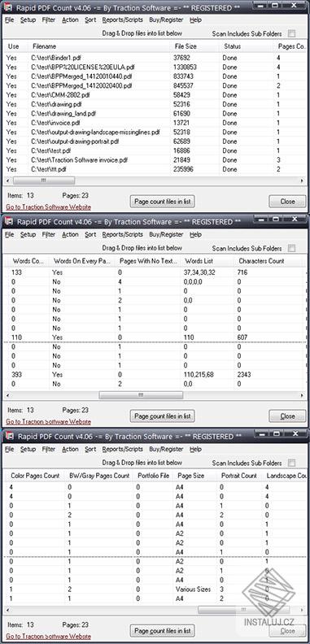This screenshot has width=310, height=644.
Task: Sort by Portrait Count column header
Action: pyautogui.click(x=240, y=476)
